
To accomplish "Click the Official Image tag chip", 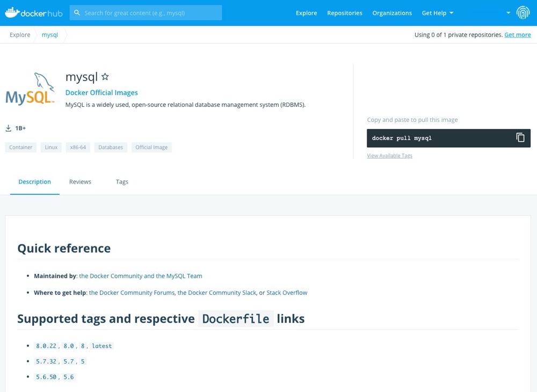I will click(151, 147).
